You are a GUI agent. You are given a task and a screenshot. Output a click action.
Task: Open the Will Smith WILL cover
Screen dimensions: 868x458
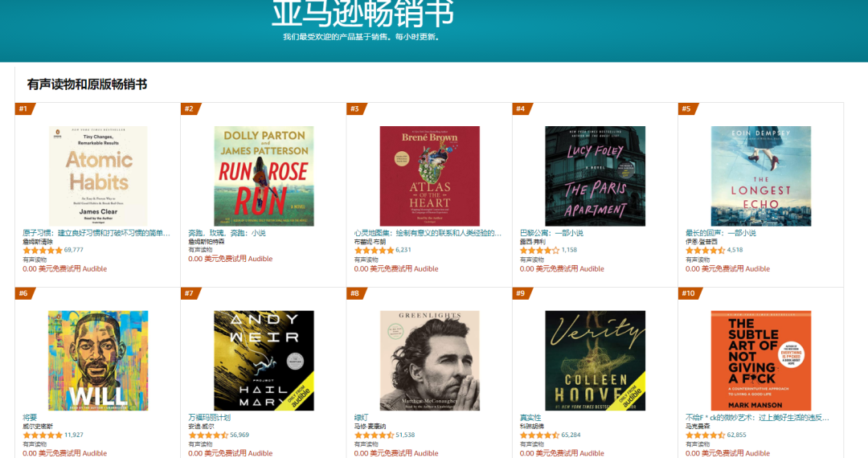coord(98,361)
